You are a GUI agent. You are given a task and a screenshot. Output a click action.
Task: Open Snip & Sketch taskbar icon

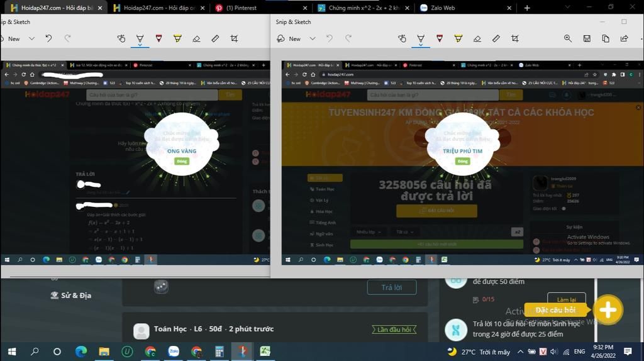(x=242, y=352)
